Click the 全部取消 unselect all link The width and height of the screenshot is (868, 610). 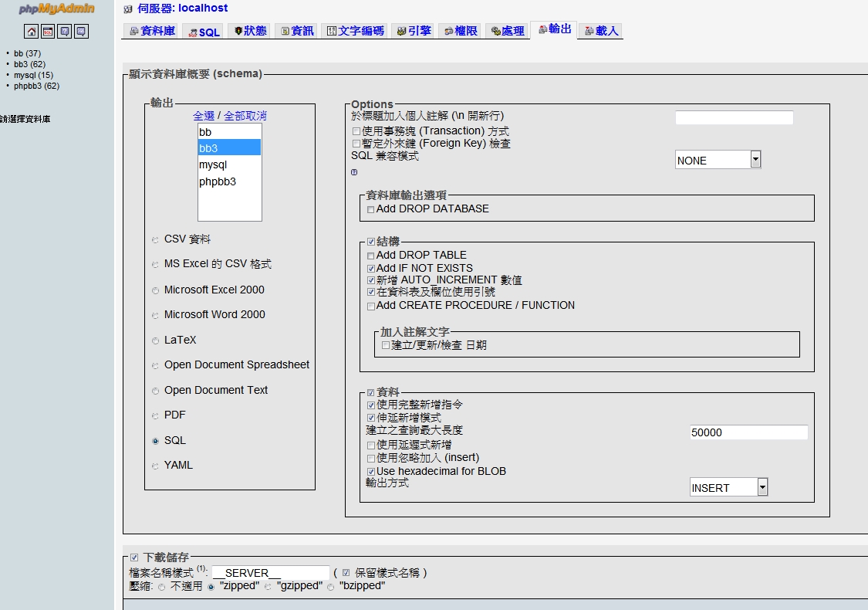click(245, 116)
